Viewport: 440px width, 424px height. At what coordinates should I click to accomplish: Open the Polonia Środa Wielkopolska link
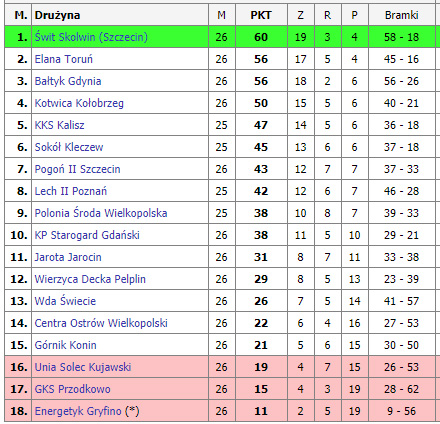tap(101, 213)
